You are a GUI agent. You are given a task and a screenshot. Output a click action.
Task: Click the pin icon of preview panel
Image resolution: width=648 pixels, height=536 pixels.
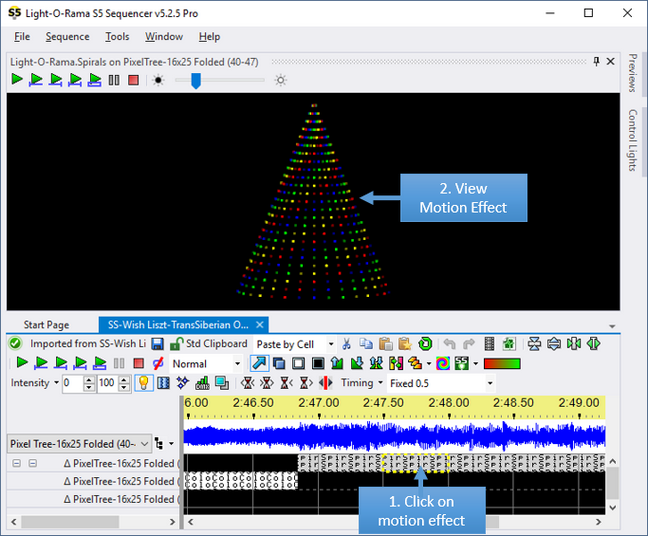596,62
